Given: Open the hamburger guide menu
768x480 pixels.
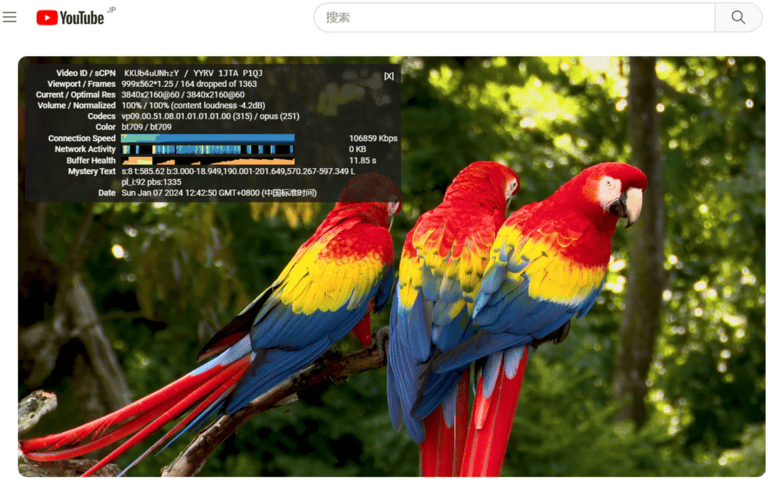Looking at the screenshot, I should (10, 17).
